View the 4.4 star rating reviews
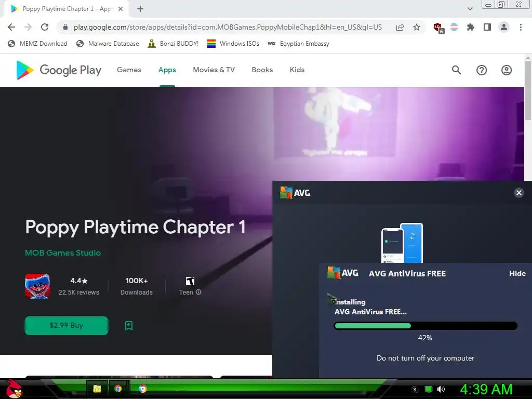This screenshot has width=532, height=399. (x=79, y=286)
